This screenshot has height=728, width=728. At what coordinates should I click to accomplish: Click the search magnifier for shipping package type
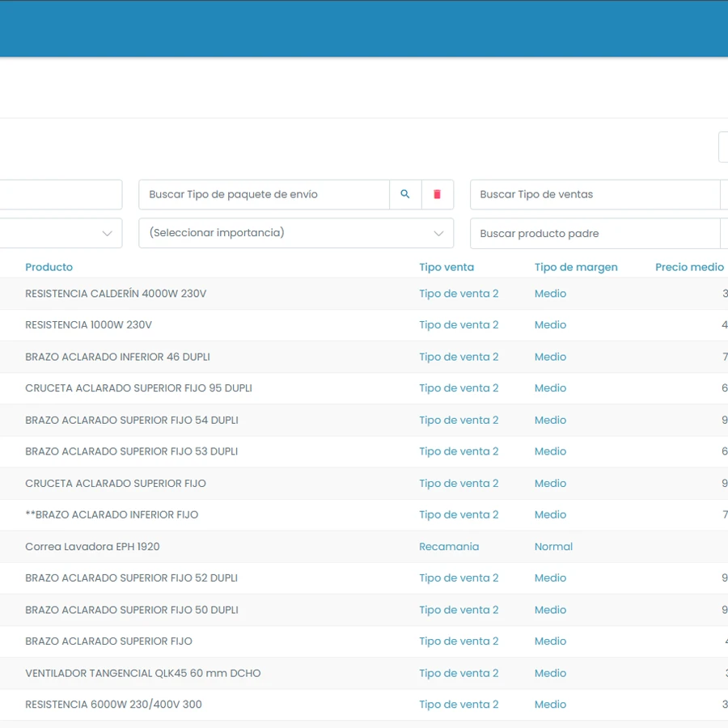(x=405, y=194)
